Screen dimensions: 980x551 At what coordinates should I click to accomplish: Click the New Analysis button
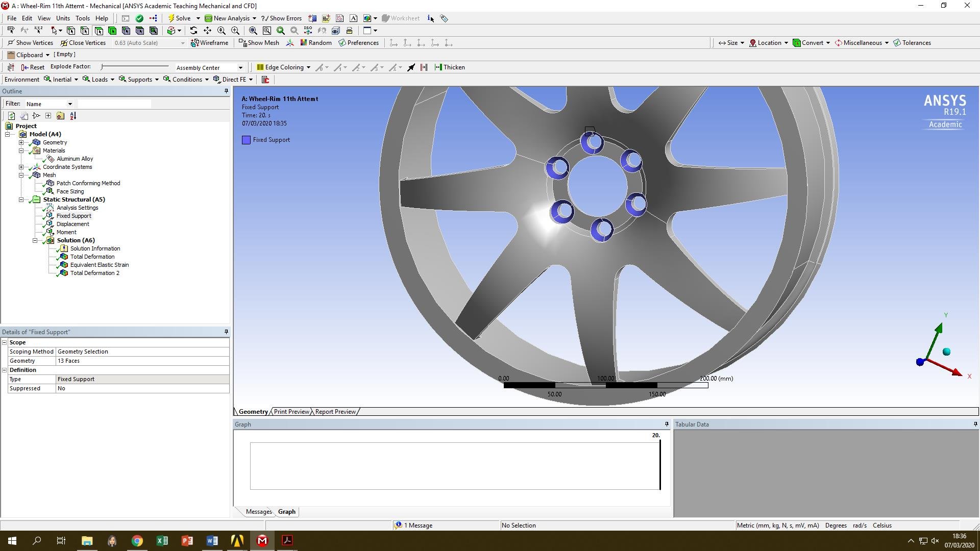coord(230,18)
